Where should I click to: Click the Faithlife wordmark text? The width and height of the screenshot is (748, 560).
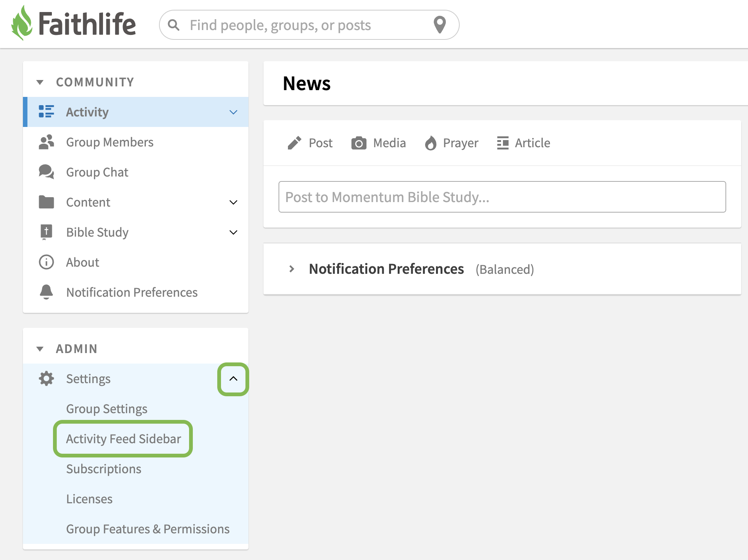(87, 24)
